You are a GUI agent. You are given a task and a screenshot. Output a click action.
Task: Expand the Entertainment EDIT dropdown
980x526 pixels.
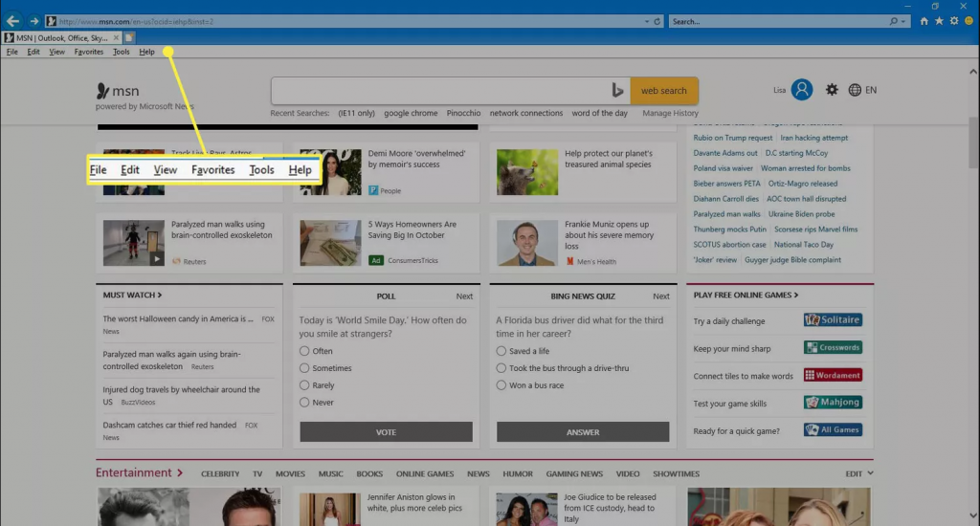click(859, 473)
